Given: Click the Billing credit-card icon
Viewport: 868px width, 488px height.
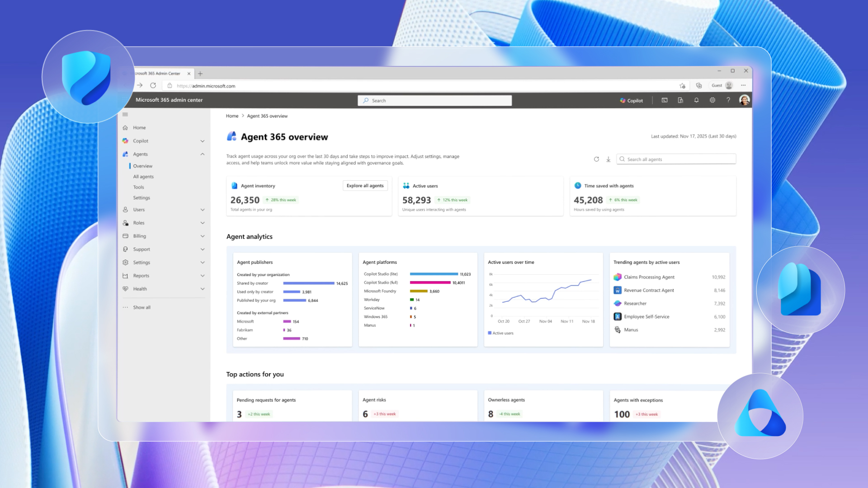Looking at the screenshot, I should 125,236.
